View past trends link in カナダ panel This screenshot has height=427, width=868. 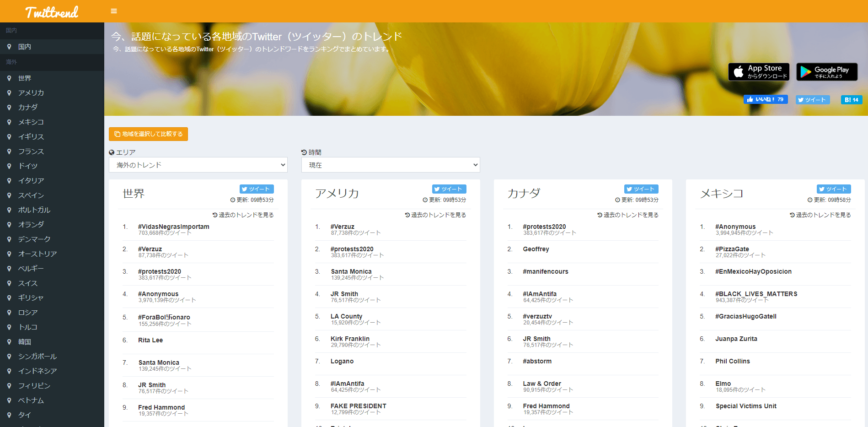[628, 215]
